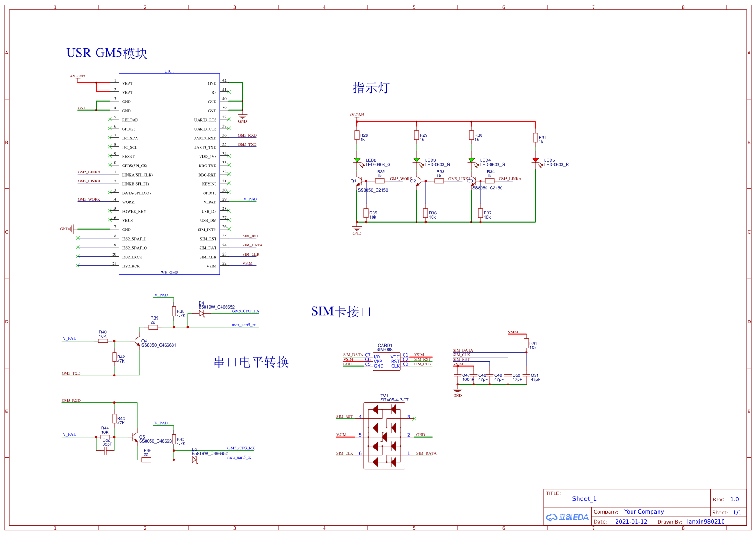This screenshot has height=535, width=756.
Task: Select transistor Q1 SS8050_C2150 symbol
Action: pyautogui.click(x=361, y=182)
